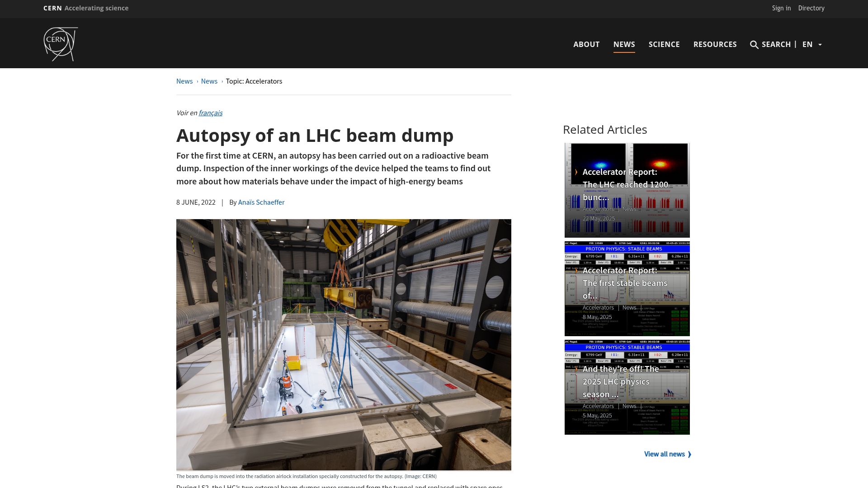Click the Sign in link

tap(781, 8)
